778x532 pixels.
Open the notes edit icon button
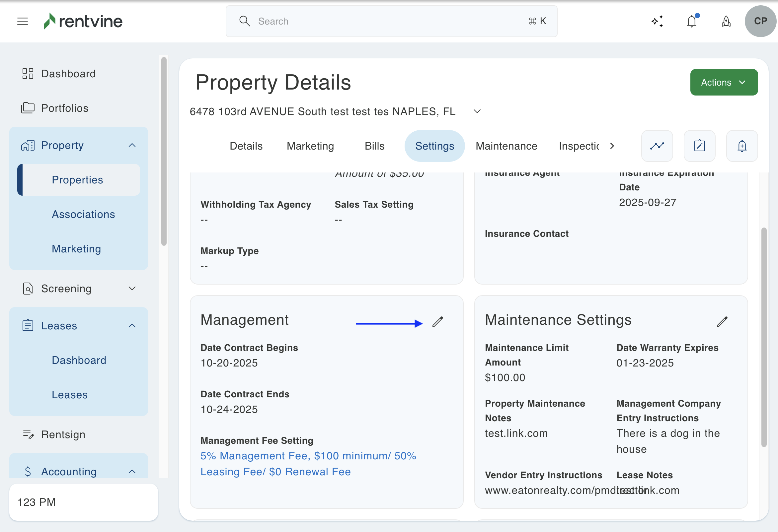[699, 146]
